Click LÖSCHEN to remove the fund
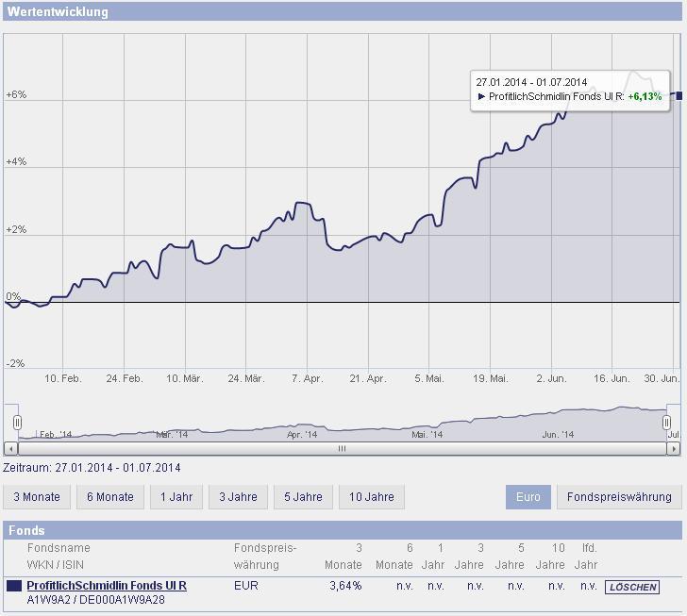The height and width of the screenshot is (616, 687). 632,587
